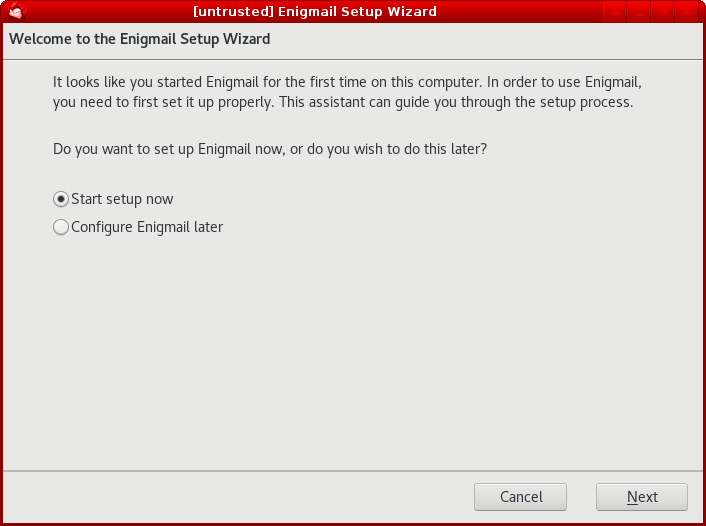Viewport: 706px width, 526px height.
Task: Click the "[untrusted]" prefix in title bar
Action: pos(233,11)
